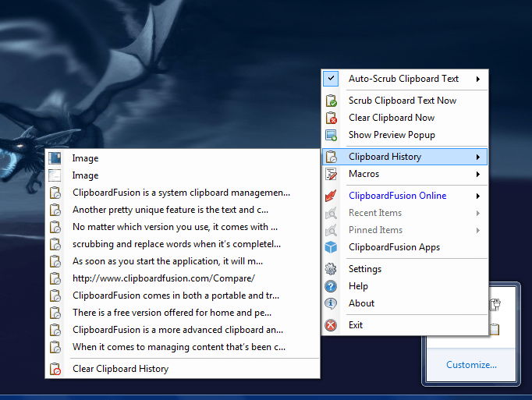Image resolution: width=532 pixels, height=400 pixels.
Task: Expand the Pinned Items submenu arrow
Action: tap(477, 230)
